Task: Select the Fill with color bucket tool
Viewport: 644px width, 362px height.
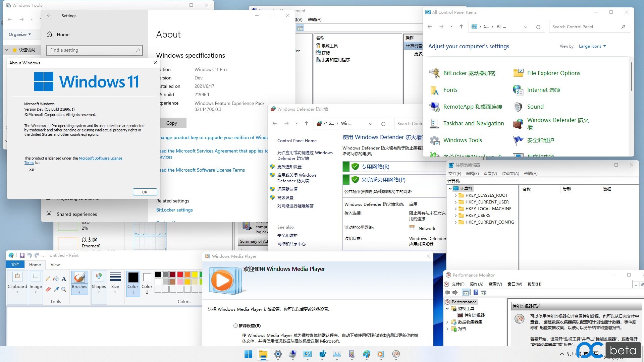Action: tap(56, 279)
